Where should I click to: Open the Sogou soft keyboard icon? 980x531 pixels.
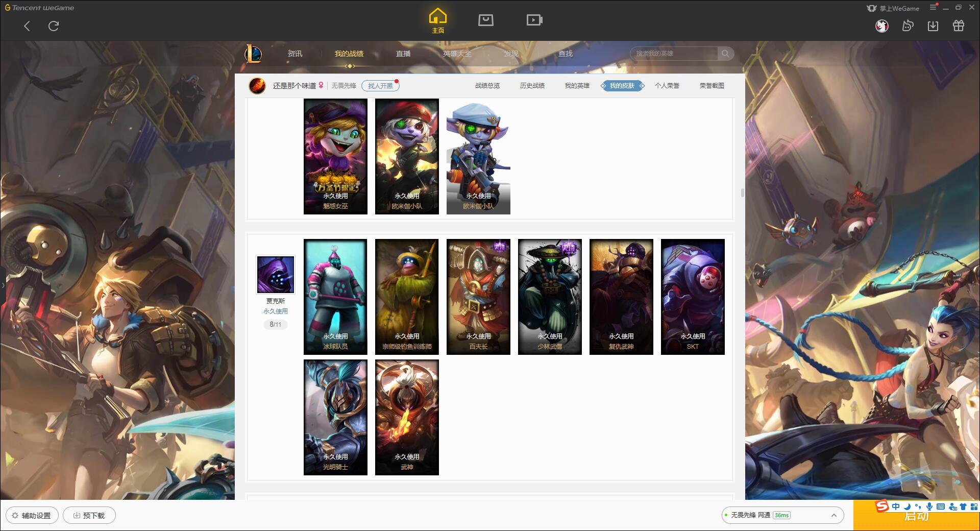(941, 506)
